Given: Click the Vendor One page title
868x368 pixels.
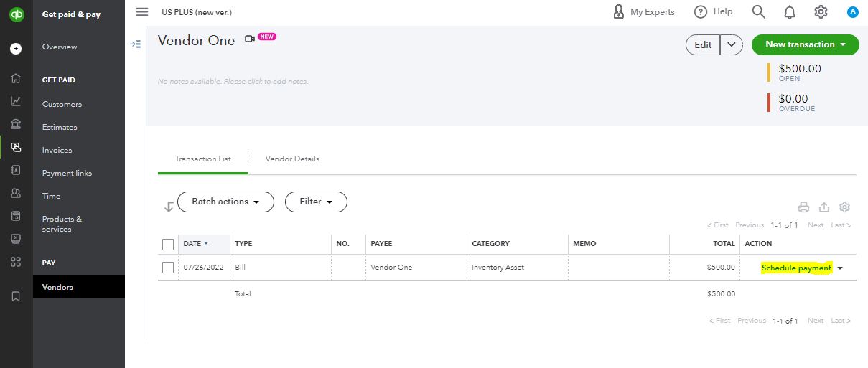Looking at the screenshot, I should click(x=196, y=41).
